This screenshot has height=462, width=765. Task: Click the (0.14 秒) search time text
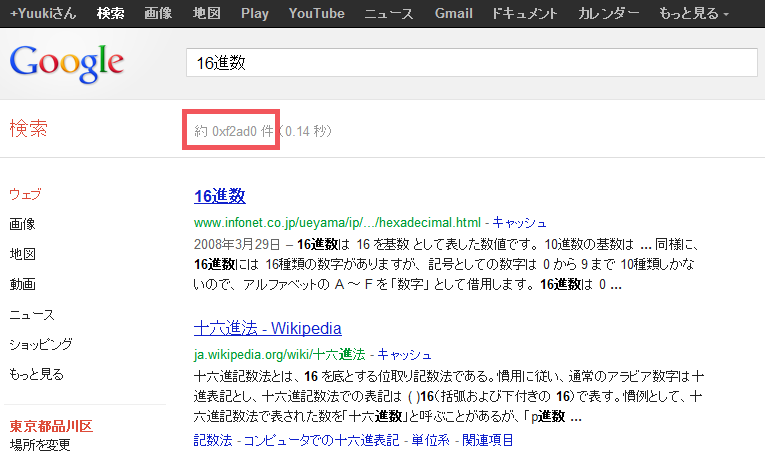click(305, 131)
